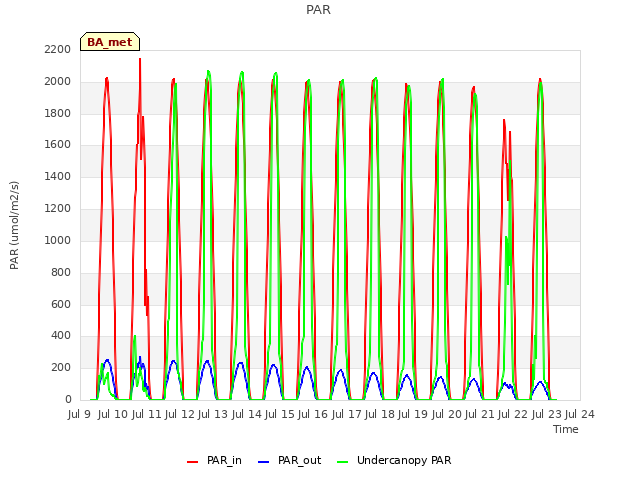Click the 1800 y-axis tick label

(x=58, y=113)
